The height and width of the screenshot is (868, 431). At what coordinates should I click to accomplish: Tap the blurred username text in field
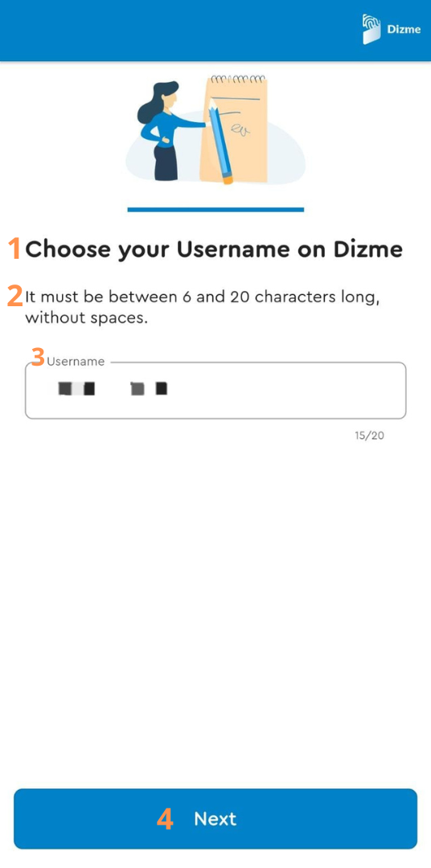click(x=113, y=389)
